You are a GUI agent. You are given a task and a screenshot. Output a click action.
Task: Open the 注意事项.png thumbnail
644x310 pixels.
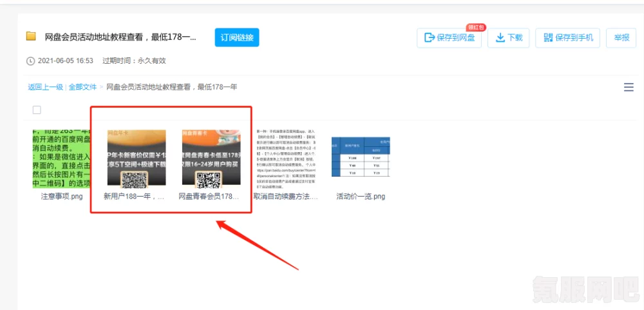tap(62, 159)
